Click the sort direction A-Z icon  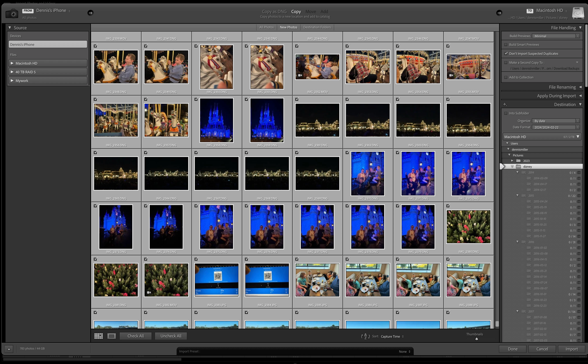tap(365, 336)
